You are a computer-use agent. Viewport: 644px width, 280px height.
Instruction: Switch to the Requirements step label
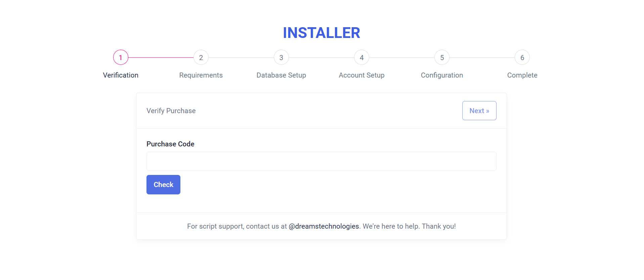pyautogui.click(x=201, y=75)
